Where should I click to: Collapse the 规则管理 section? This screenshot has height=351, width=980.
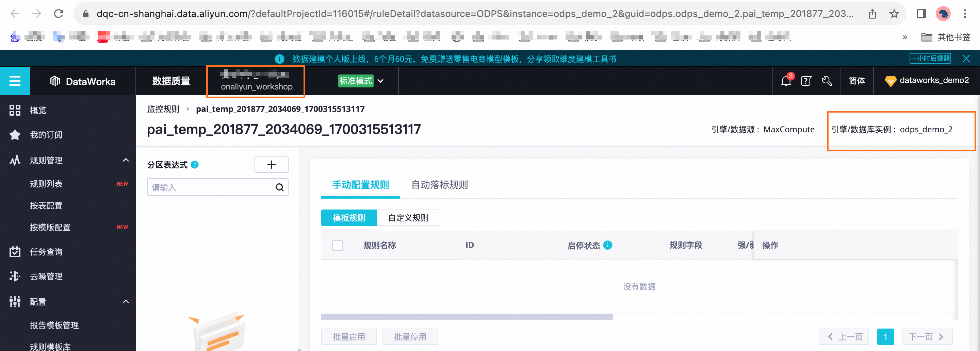[126, 160]
